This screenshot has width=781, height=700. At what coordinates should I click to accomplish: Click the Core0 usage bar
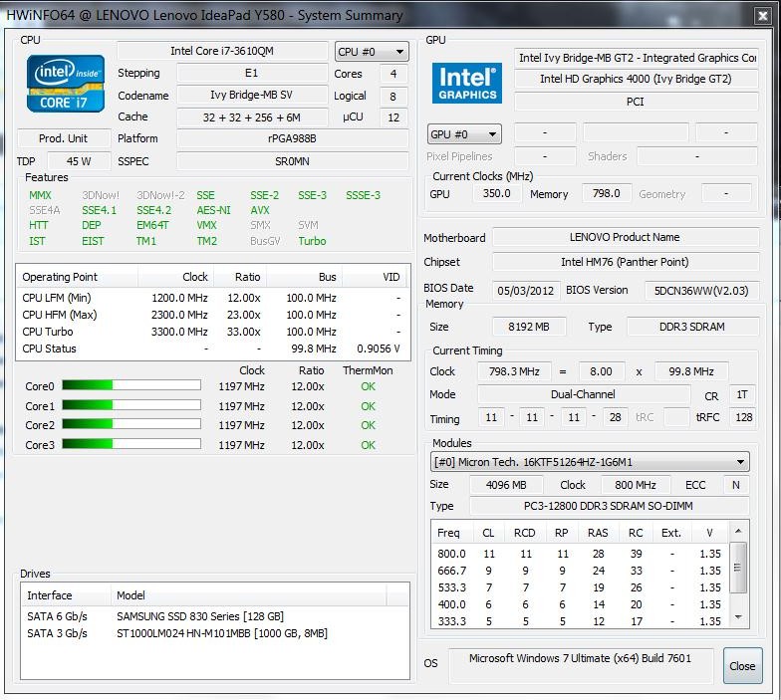click(131, 385)
